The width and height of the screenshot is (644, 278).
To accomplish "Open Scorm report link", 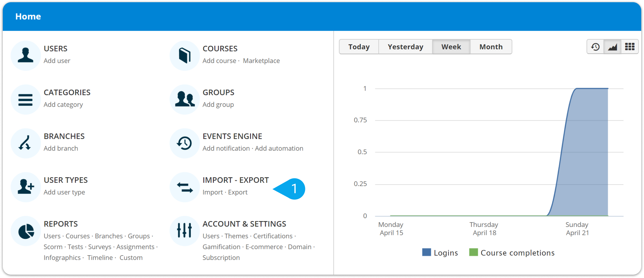I will point(53,247).
